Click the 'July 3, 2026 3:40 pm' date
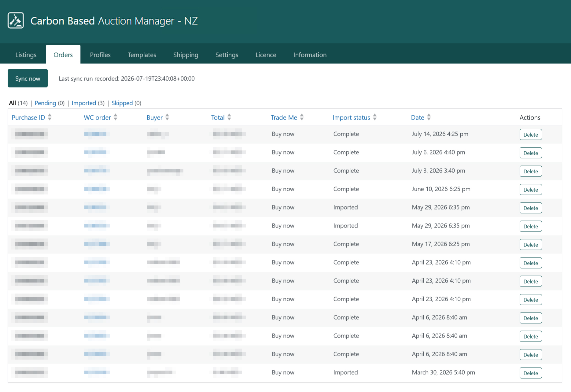This screenshot has height=392, width=571. click(438, 171)
